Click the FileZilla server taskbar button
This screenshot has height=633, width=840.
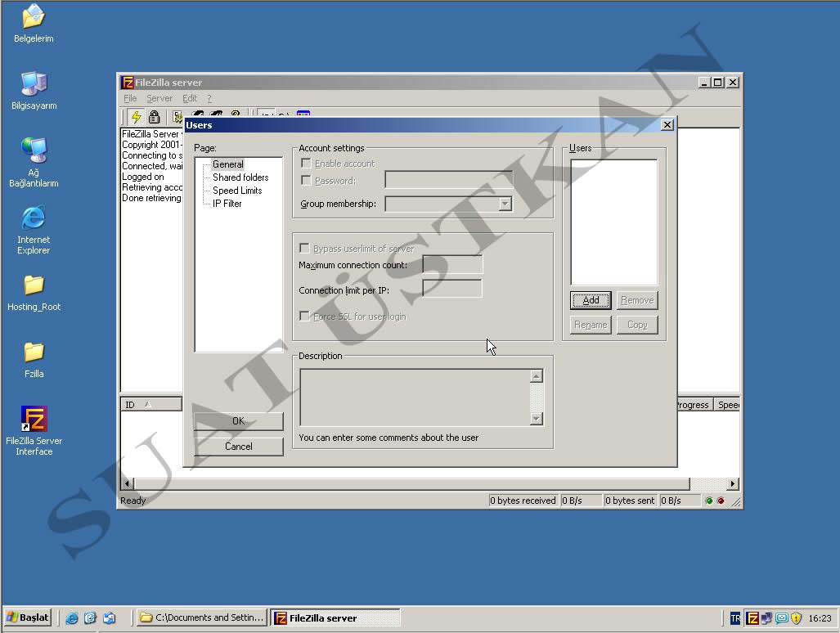335,618
